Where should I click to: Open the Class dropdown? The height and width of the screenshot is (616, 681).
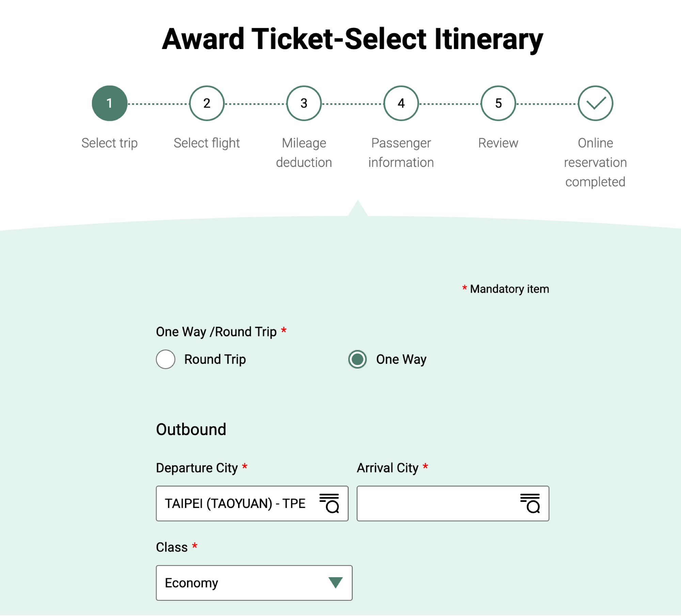pos(254,583)
